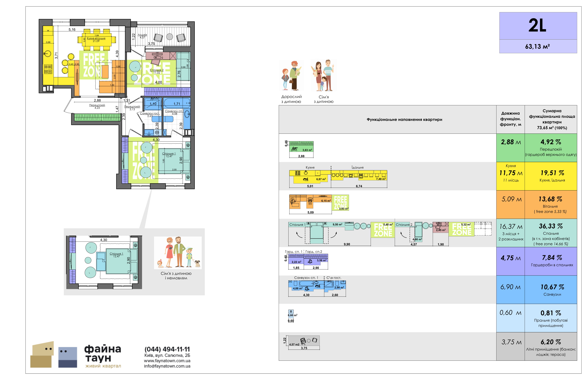Screen dimensions: 588x380
Task: Click the живий квартал slogan under logo
Action: (x=103, y=366)
